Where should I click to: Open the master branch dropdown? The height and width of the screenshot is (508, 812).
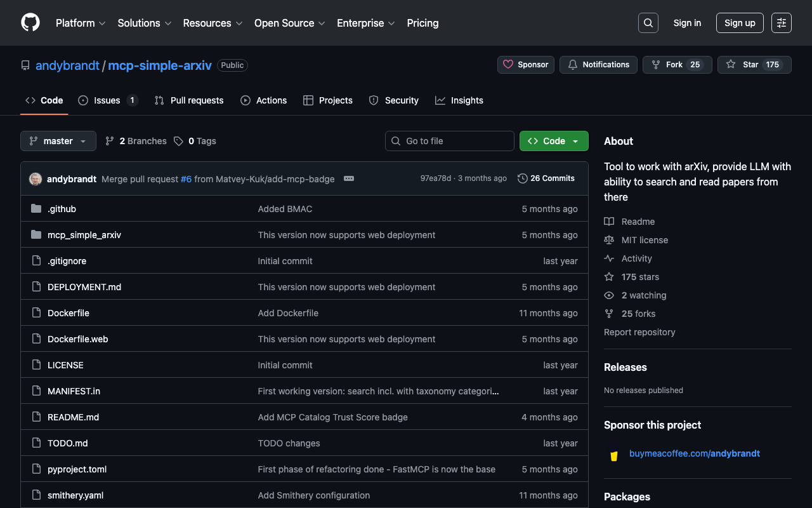pyautogui.click(x=58, y=141)
